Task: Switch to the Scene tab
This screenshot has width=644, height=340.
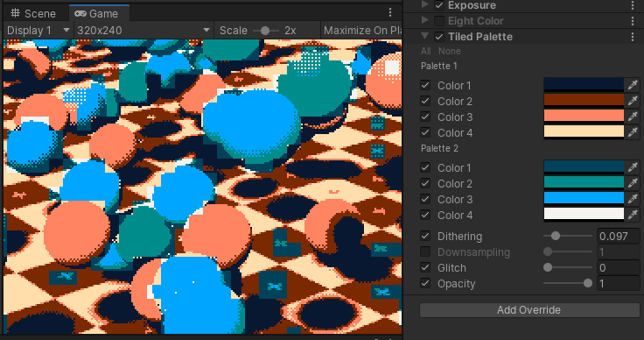Action: 33,13
